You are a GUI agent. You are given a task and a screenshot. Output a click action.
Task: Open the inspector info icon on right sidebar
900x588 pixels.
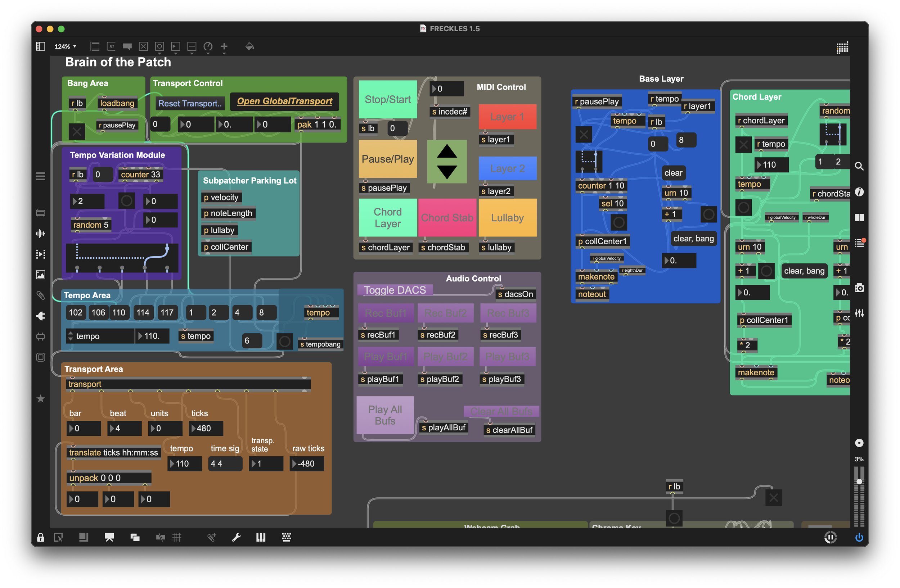coord(859,192)
